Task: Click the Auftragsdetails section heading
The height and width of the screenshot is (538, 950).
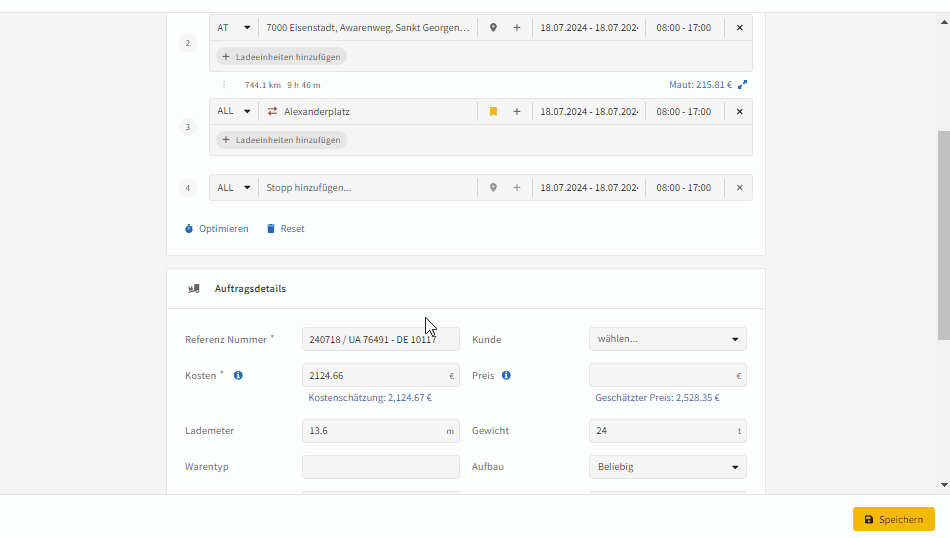Action: [250, 288]
